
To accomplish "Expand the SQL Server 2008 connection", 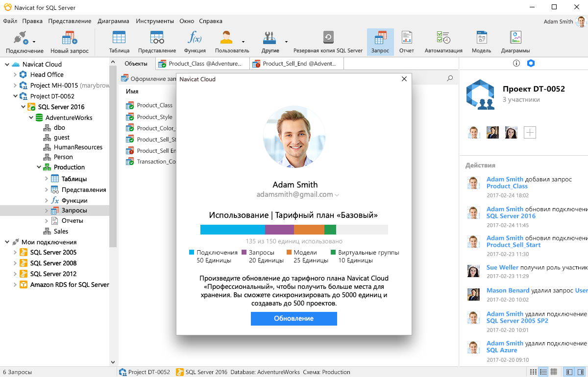I will (15, 263).
